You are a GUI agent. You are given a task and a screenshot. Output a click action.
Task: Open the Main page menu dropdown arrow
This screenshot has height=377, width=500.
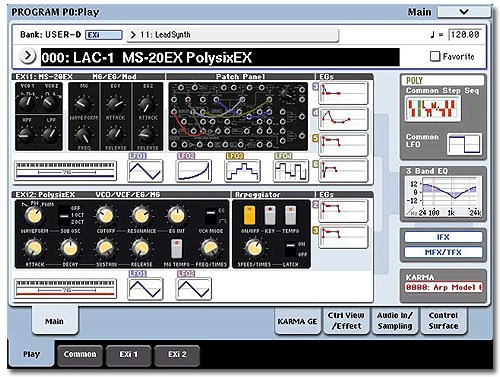point(464,12)
